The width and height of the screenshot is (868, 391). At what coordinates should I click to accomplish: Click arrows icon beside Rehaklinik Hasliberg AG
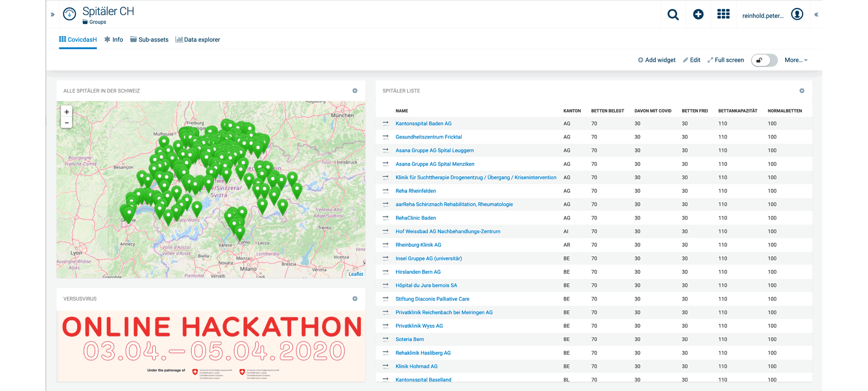pyautogui.click(x=386, y=353)
